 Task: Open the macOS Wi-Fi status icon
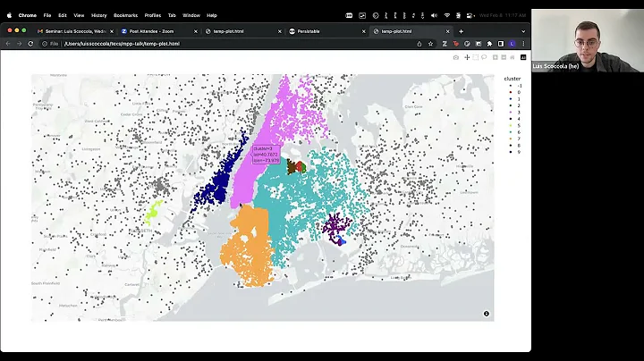point(447,15)
